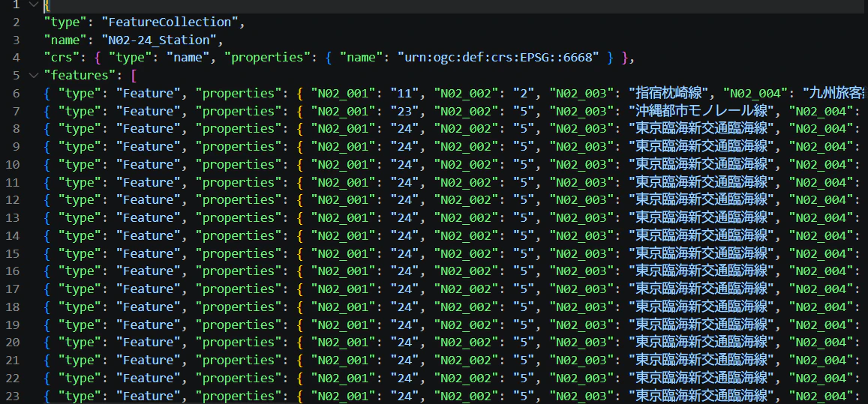
Task: Click the "name" key on line 3
Action: pyautogui.click(x=65, y=40)
